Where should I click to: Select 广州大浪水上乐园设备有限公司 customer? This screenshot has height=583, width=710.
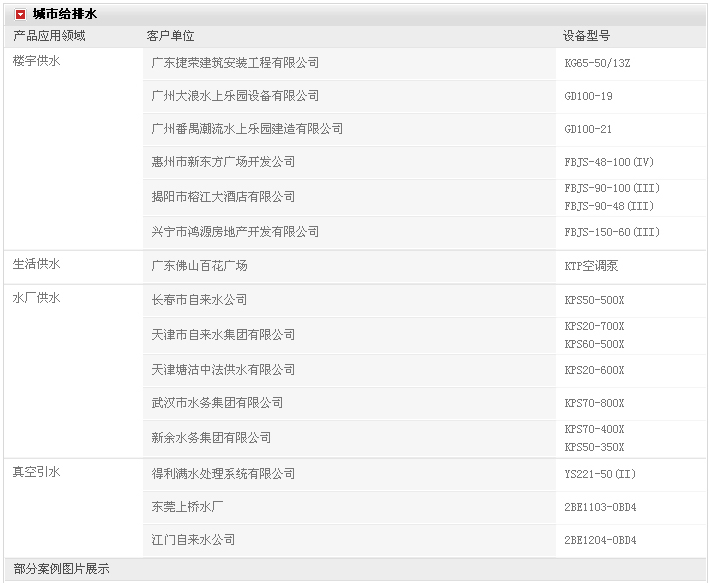pos(235,96)
